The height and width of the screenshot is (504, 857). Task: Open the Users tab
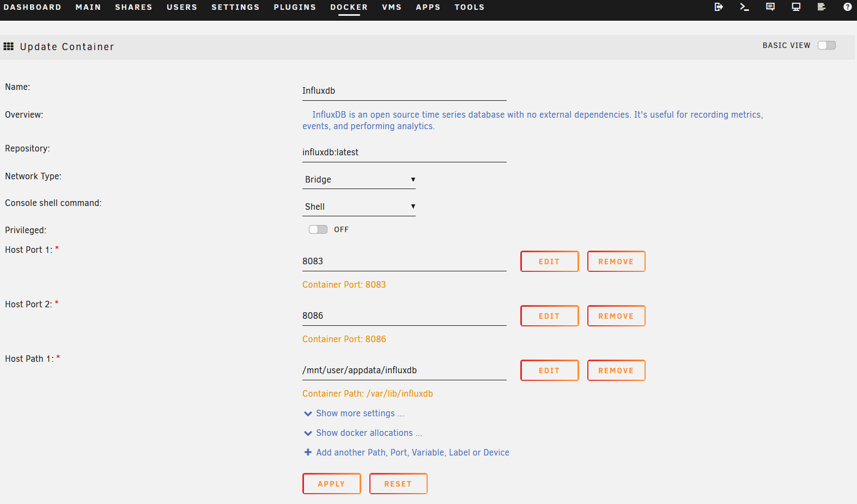182,7
